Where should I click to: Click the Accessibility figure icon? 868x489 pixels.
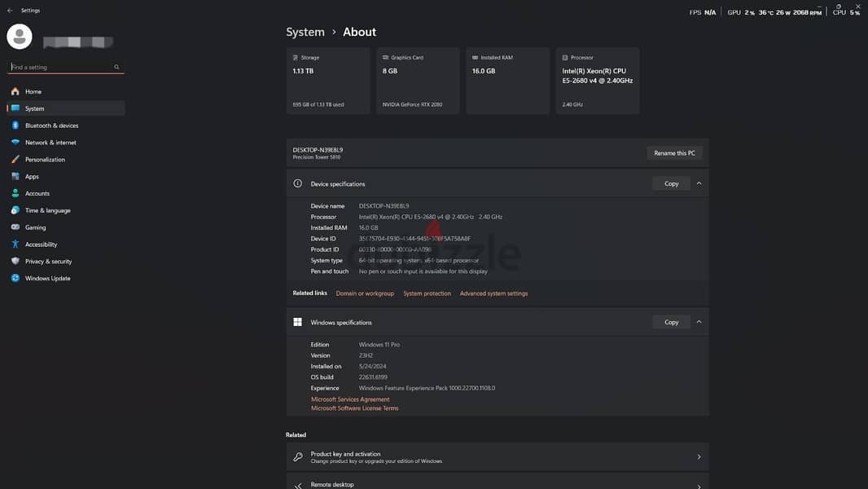[15, 244]
